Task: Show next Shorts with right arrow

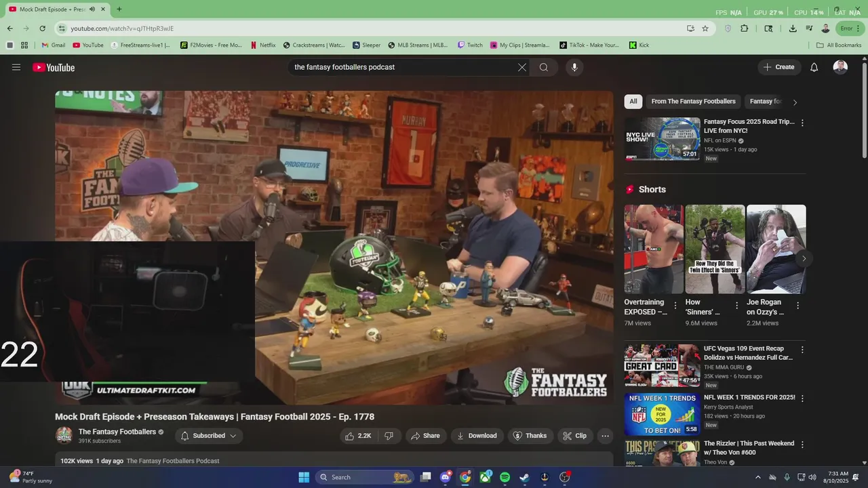Action: click(804, 258)
